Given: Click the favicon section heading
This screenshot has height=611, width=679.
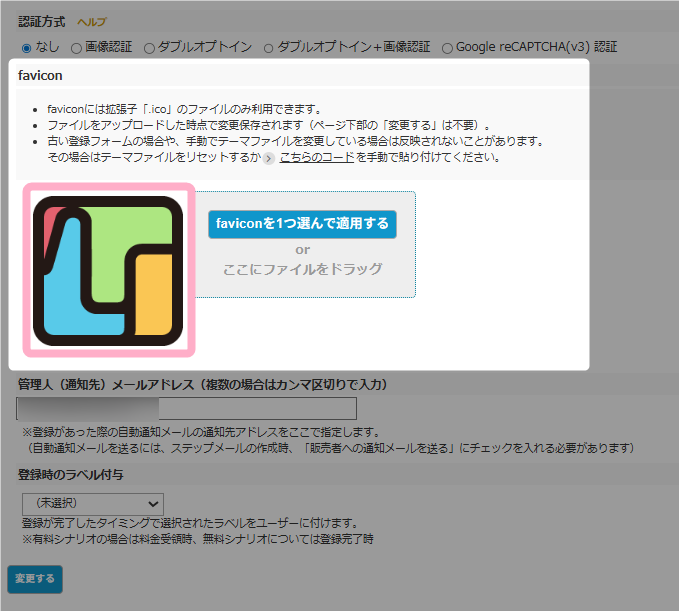Looking at the screenshot, I should [40, 76].
